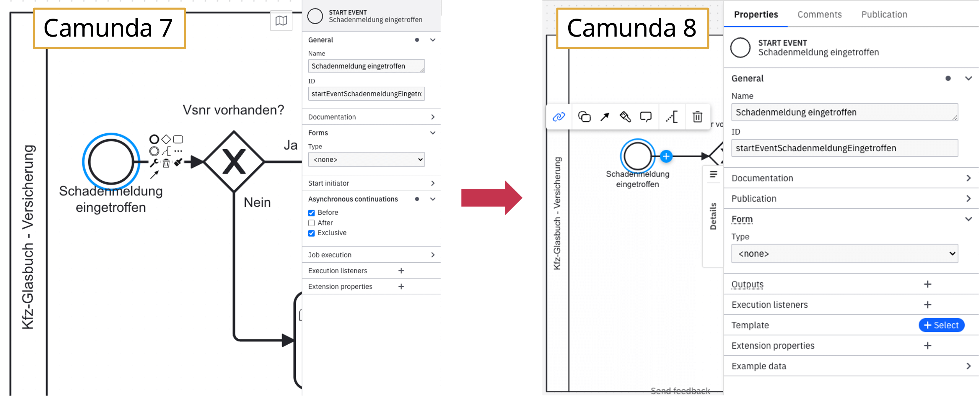Click wrench change-type icon in Camunda 7 pad
This screenshot has height=396, width=980.
coord(154,163)
